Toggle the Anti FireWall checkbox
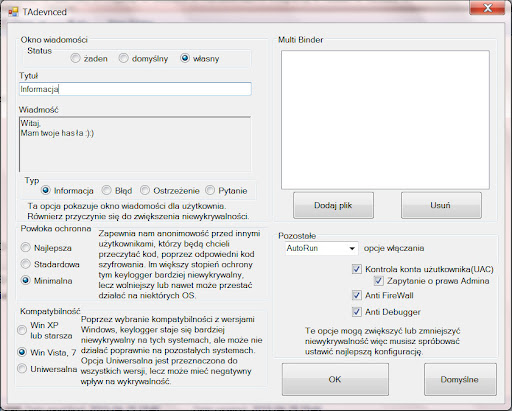The width and height of the screenshot is (512, 411). [357, 295]
